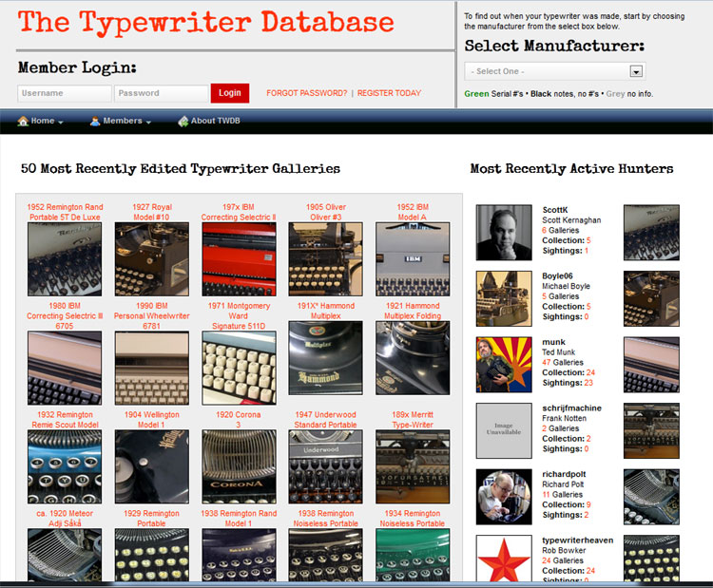Open red IBM Correcting Selectric II thumbnail

point(239,259)
